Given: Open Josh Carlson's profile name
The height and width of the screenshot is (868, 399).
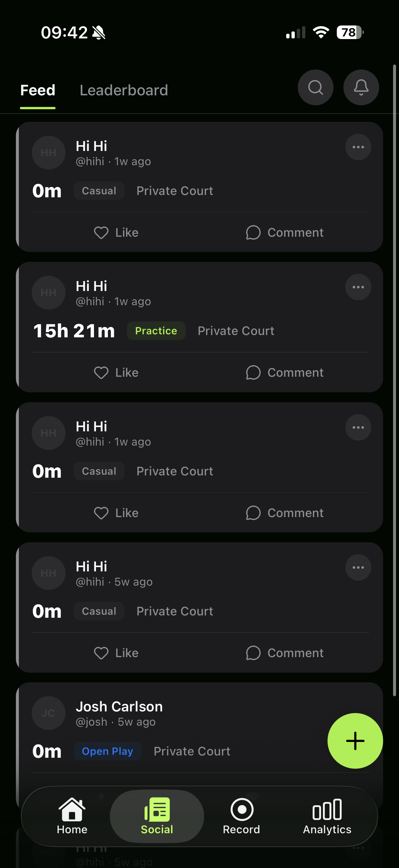Looking at the screenshot, I should (x=119, y=706).
